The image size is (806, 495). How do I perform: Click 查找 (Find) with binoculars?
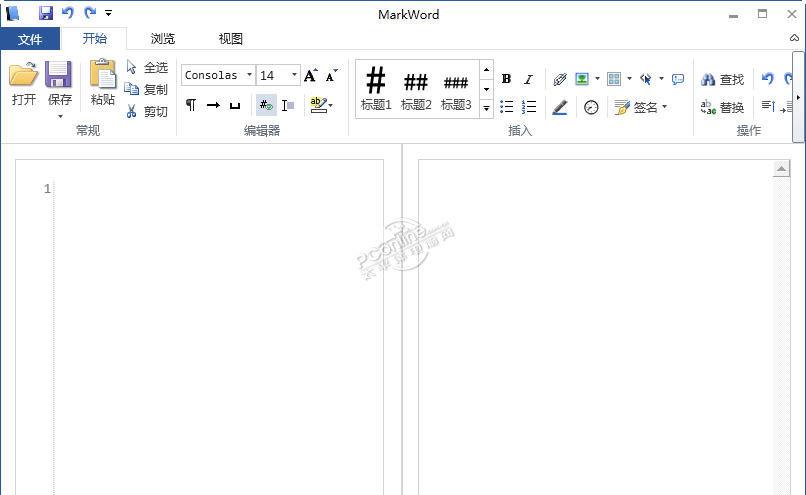[x=722, y=79]
